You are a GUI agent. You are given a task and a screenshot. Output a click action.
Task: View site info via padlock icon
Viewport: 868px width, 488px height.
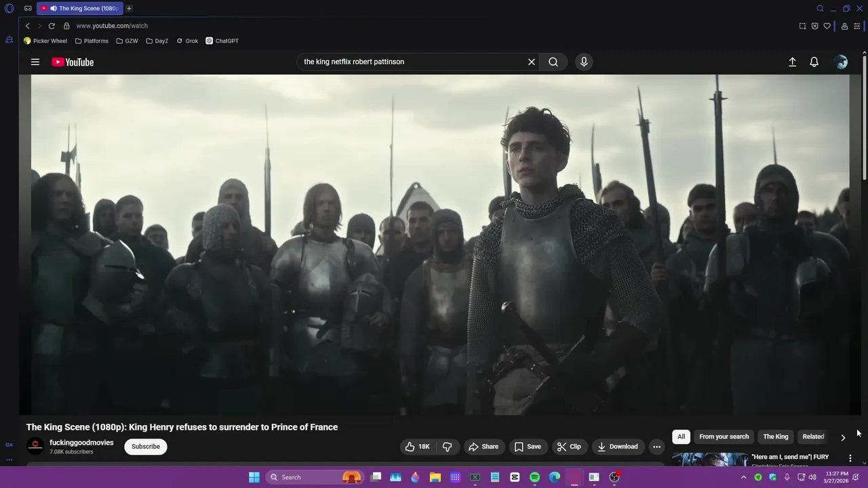coord(66,26)
